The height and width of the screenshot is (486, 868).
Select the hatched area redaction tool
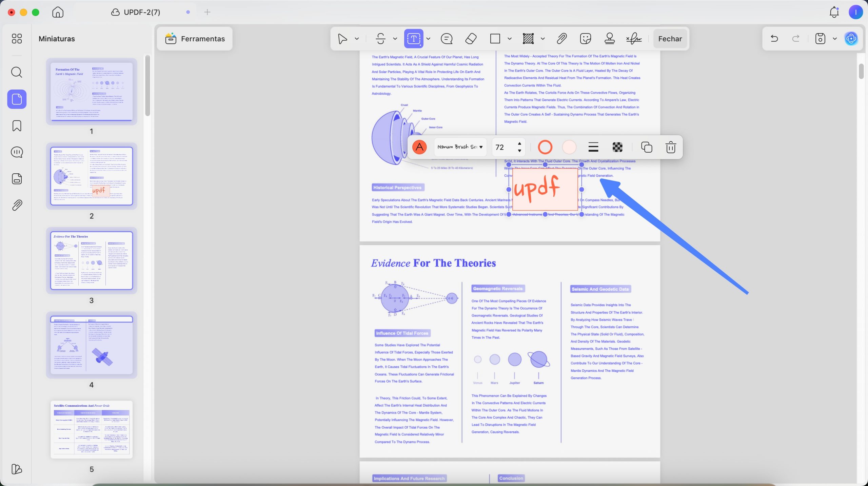coord(528,39)
